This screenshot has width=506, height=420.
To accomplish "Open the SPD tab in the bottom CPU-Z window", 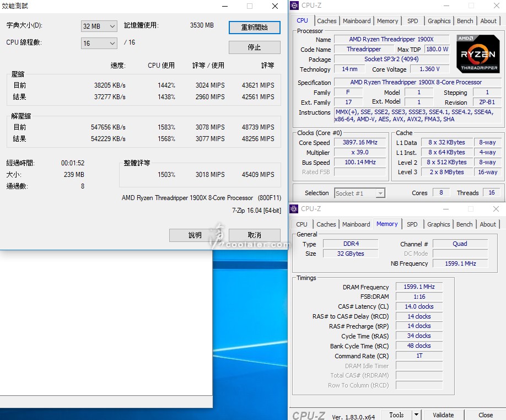I will point(412,224).
